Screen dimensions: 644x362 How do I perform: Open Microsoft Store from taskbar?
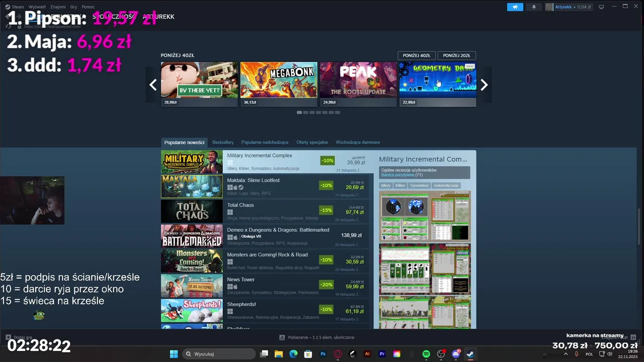tap(308, 354)
